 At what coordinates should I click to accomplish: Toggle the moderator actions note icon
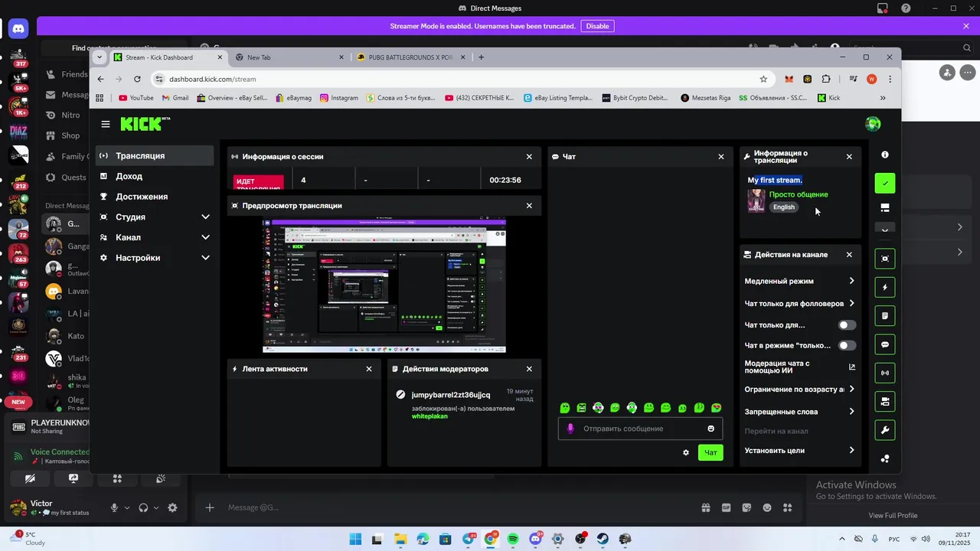(885, 315)
